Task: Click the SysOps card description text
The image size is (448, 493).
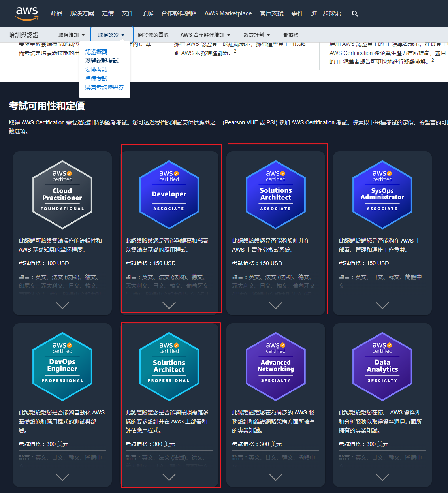Action: 380,245
